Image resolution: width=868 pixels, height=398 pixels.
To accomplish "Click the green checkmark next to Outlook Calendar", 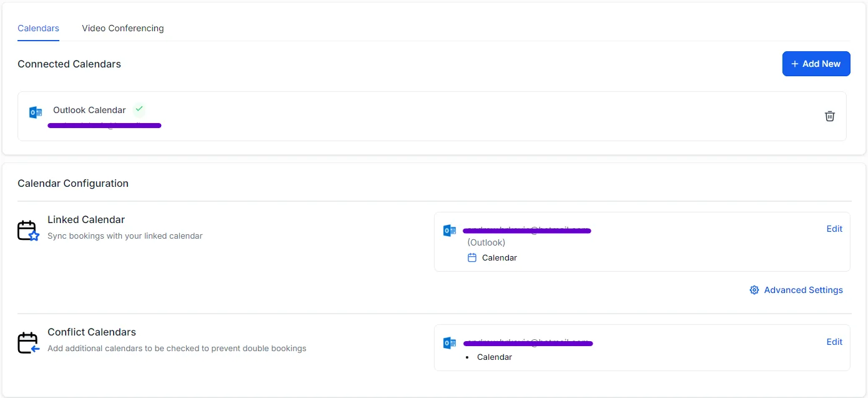I will pyautogui.click(x=139, y=109).
